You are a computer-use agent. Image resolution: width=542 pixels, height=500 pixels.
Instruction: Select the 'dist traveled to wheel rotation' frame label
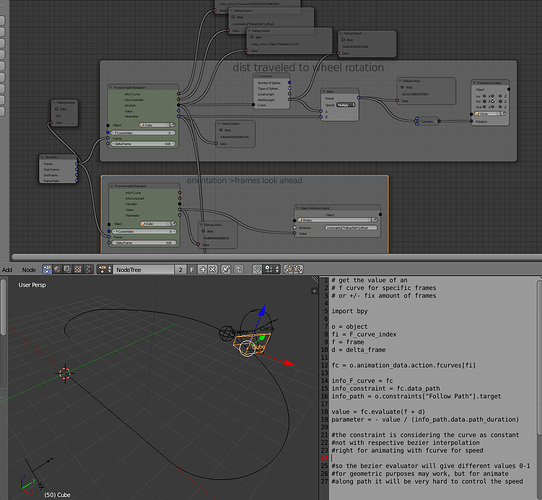[308, 67]
